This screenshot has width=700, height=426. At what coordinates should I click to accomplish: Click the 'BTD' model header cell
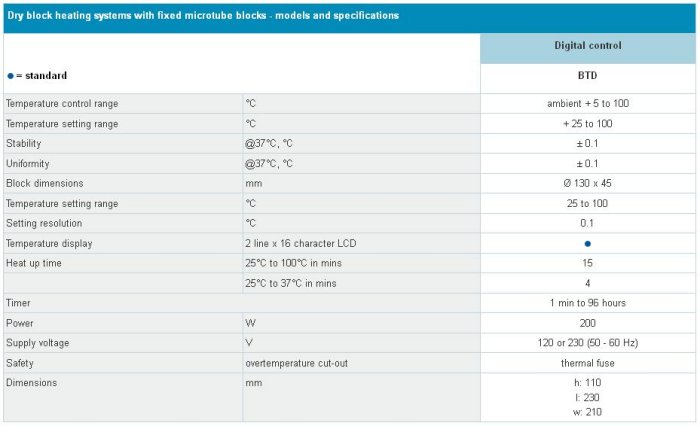click(588, 75)
